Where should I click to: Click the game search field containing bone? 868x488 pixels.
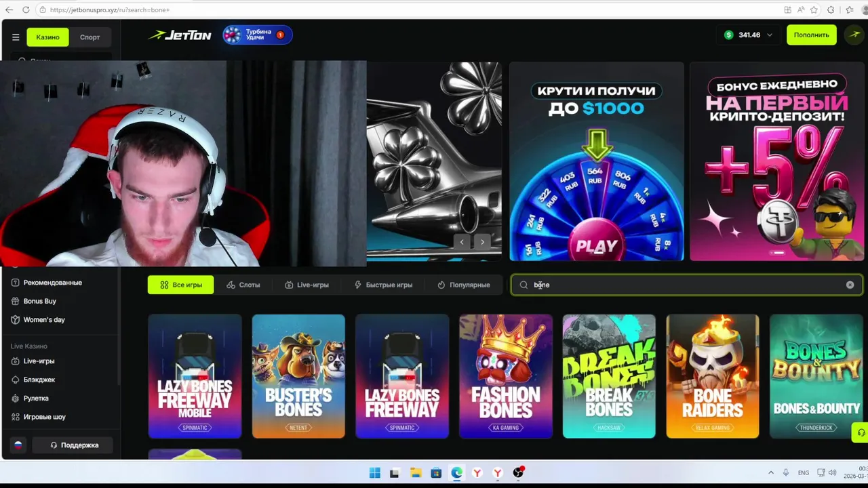point(686,285)
